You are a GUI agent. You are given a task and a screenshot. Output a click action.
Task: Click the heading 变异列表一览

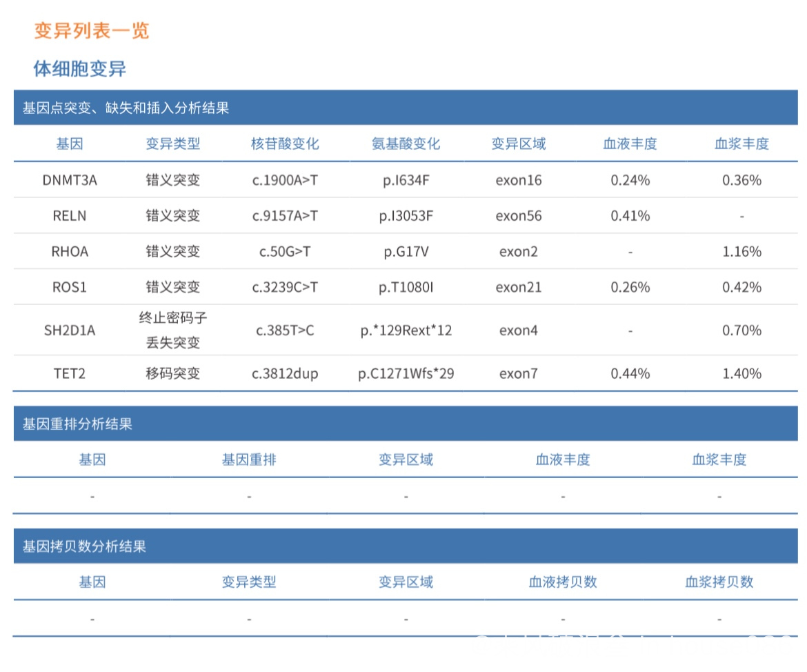[x=92, y=30]
